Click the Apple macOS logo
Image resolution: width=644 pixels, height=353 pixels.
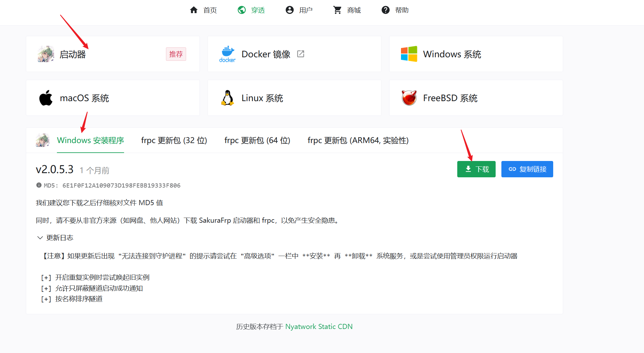tap(46, 98)
